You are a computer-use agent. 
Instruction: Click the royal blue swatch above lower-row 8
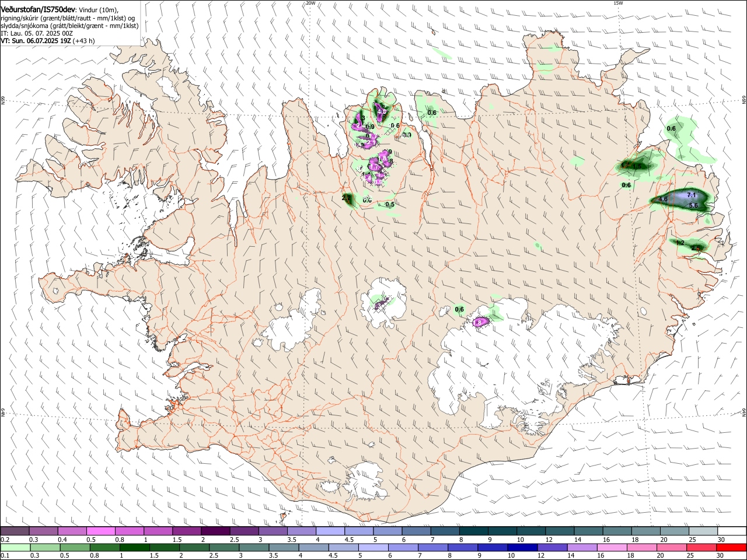point(462,547)
